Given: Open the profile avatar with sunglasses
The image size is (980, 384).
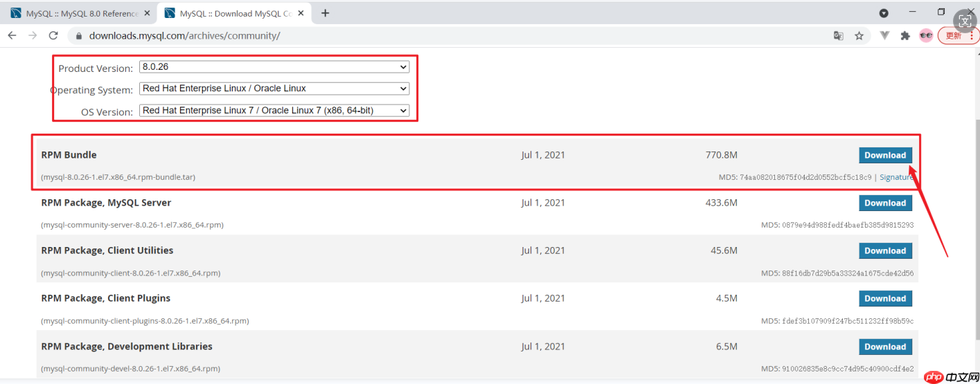Looking at the screenshot, I should [926, 35].
